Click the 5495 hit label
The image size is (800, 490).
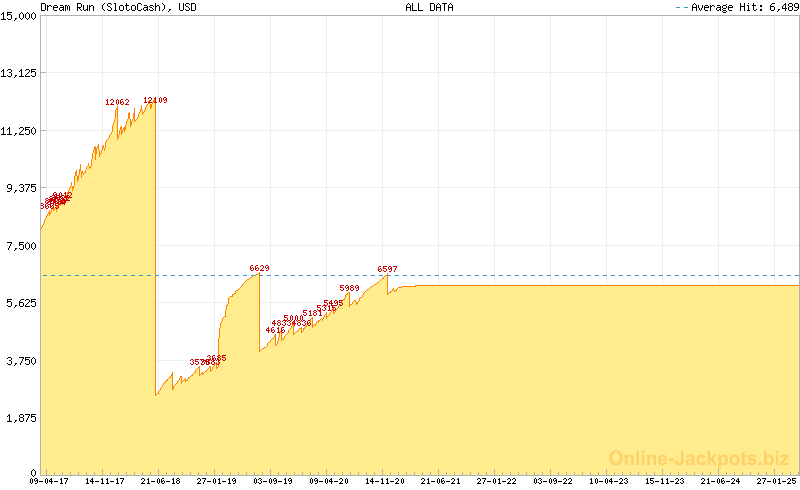333,303
